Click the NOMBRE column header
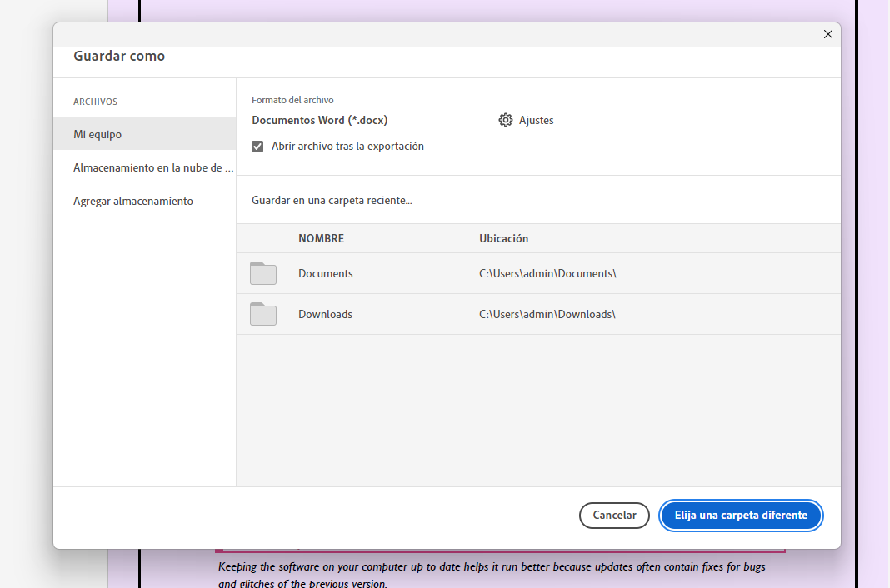 point(321,238)
